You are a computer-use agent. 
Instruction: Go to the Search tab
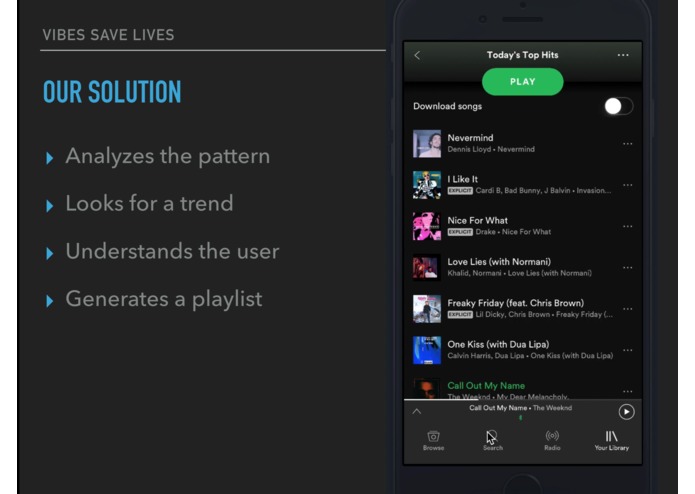pos(492,440)
